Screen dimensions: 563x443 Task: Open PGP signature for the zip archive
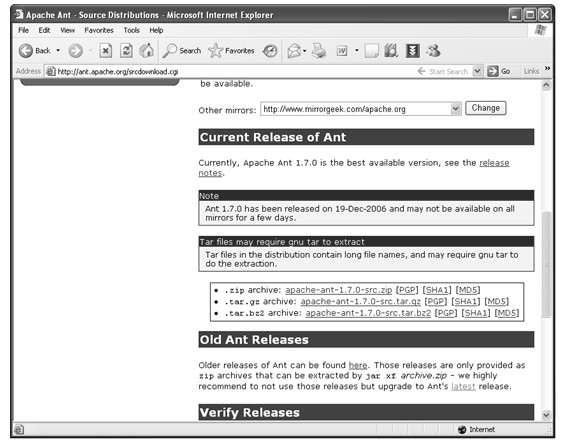pyautogui.click(x=407, y=290)
